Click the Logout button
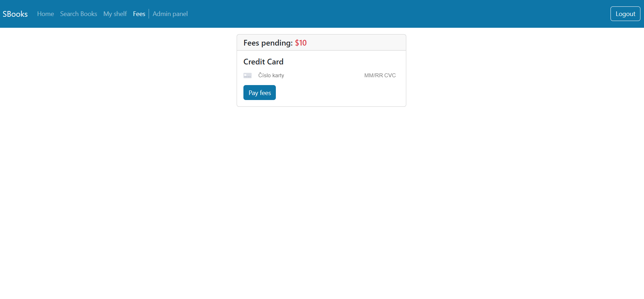 pyautogui.click(x=625, y=14)
